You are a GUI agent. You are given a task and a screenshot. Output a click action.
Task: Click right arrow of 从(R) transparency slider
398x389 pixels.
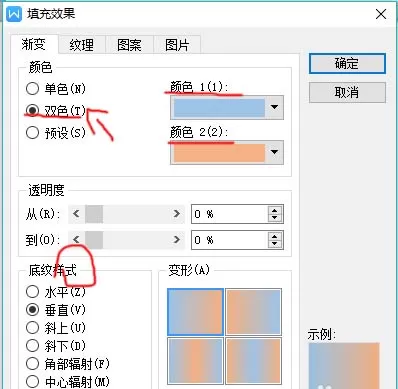coord(177,214)
